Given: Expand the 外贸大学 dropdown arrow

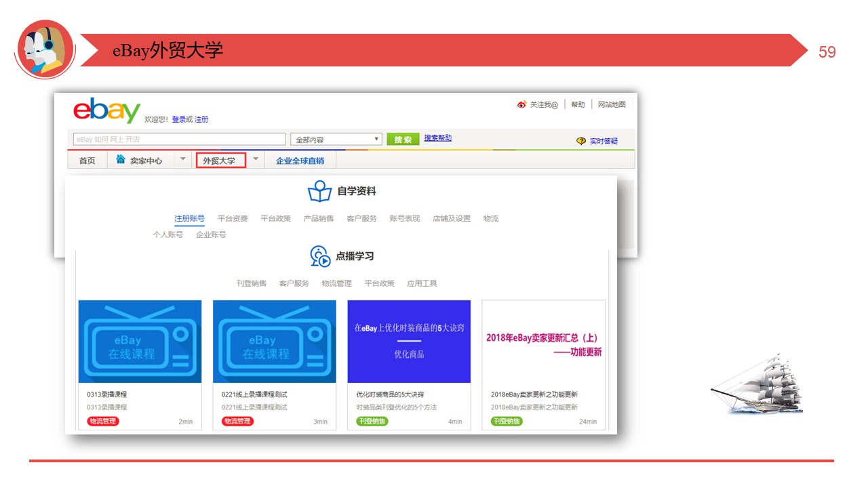Looking at the screenshot, I should [255, 160].
